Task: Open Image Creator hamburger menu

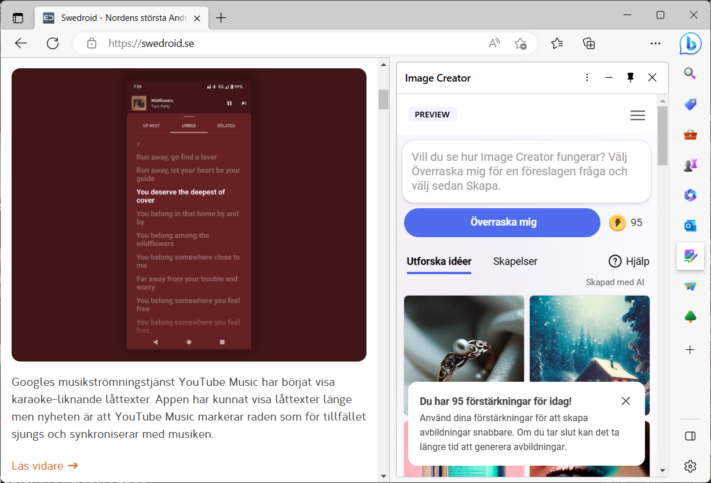Action: coord(637,115)
